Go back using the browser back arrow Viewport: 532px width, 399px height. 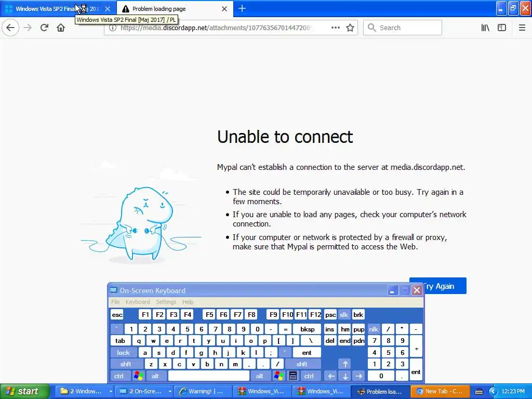pyautogui.click(x=10, y=28)
